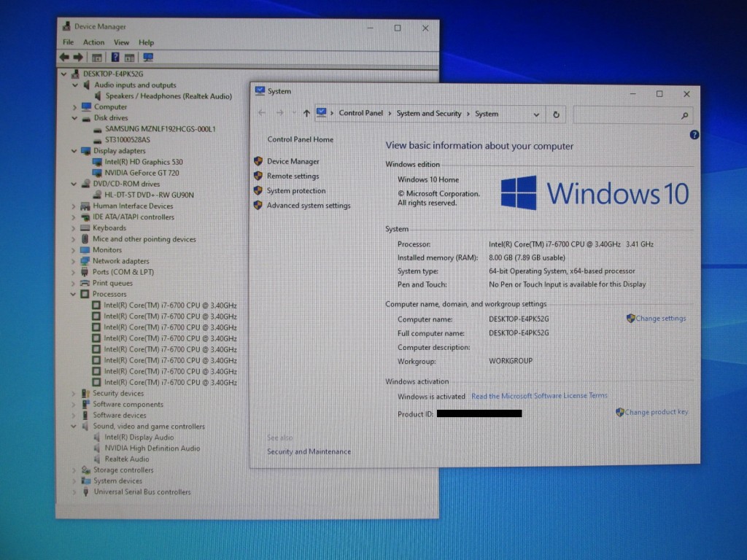
Task: Click Change settings for computer name
Action: (x=661, y=318)
